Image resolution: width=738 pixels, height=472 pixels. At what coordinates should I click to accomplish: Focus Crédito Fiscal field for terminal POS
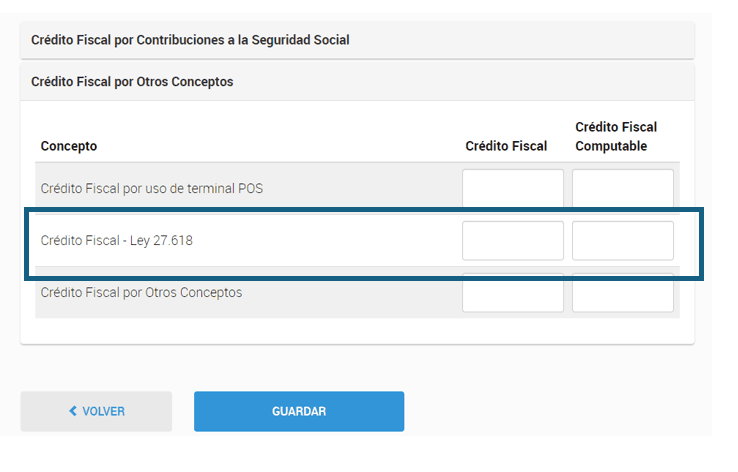coord(512,187)
